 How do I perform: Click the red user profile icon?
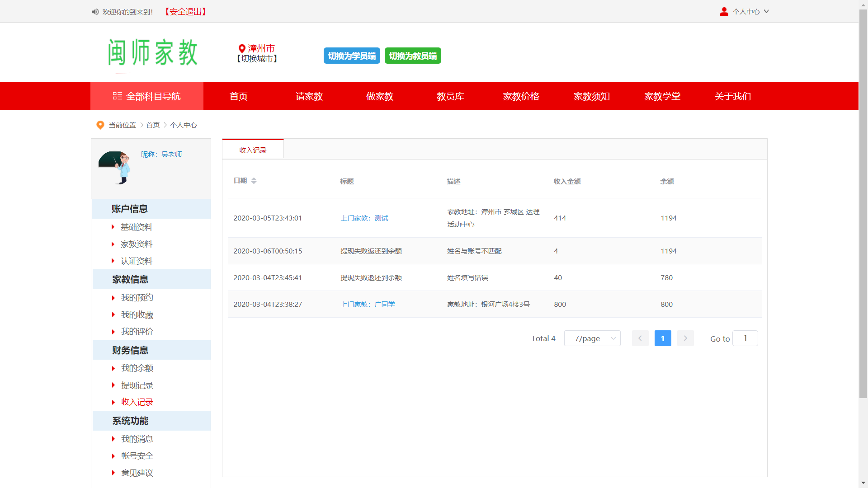coord(724,12)
